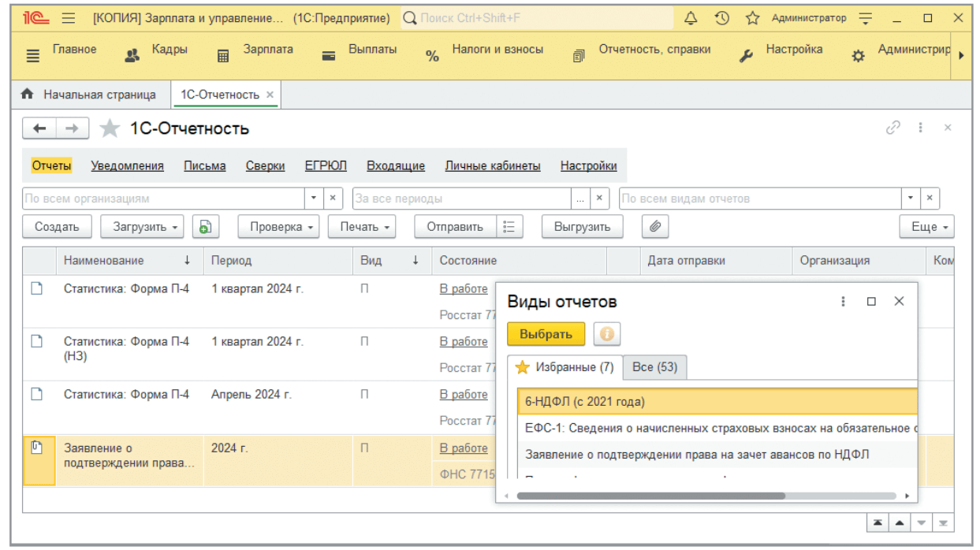
Task: Open the sections menu icon left of Главное
Action: [32, 56]
